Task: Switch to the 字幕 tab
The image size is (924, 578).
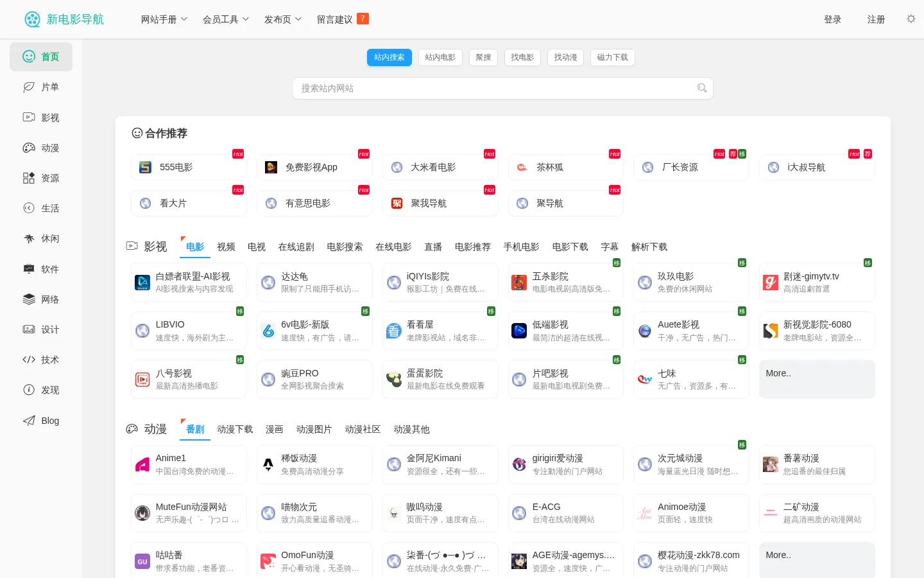Action: (610, 247)
